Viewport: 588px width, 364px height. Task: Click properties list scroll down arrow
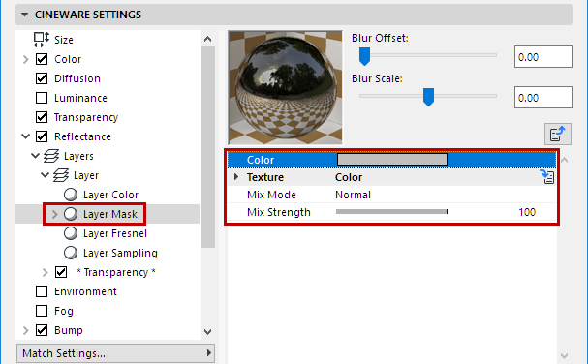click(565, 355)
